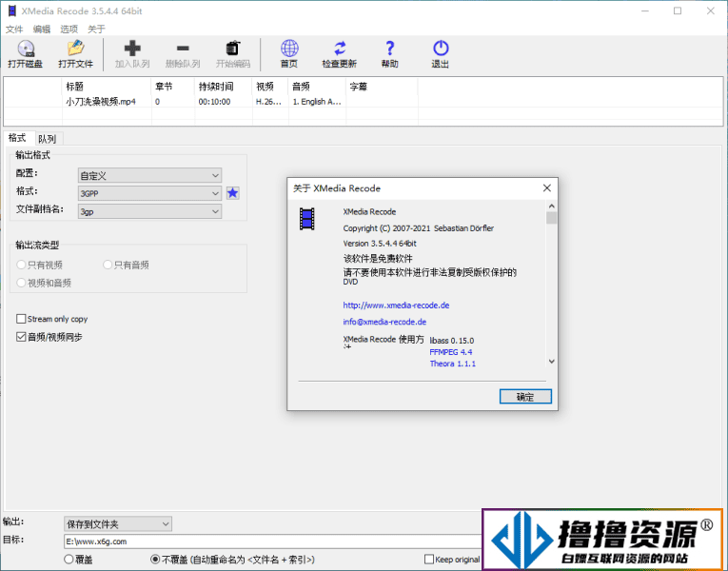Click the 确定 button in About dialog
Screen dimensions: 728x571
(525, 397)
